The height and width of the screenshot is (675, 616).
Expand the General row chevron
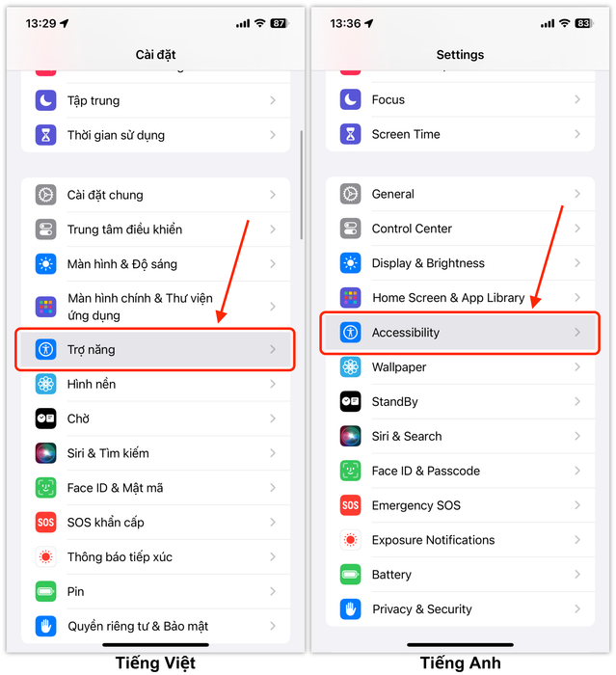click(x=577, y=194)
